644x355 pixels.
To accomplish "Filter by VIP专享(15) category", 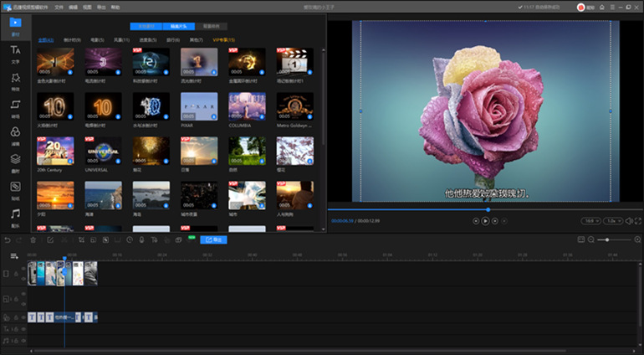I will pos(224,40).
